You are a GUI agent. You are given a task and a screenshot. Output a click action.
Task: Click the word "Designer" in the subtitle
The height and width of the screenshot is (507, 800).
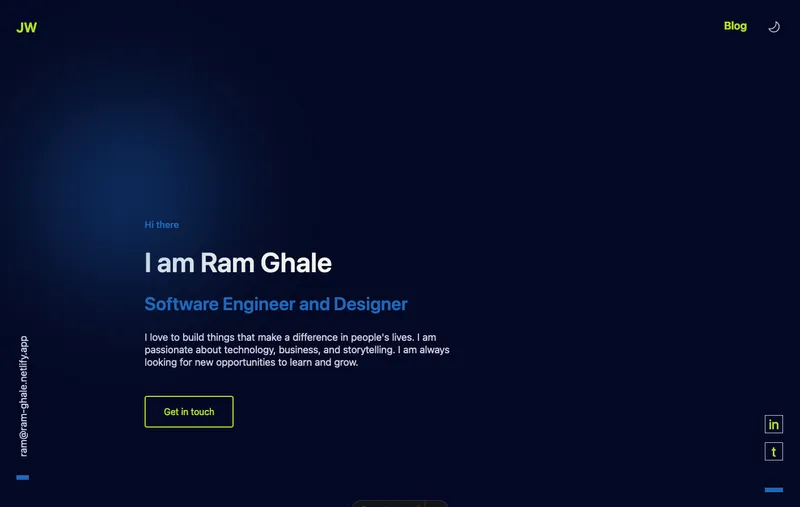pyautogui.click(x=370, y=304)
